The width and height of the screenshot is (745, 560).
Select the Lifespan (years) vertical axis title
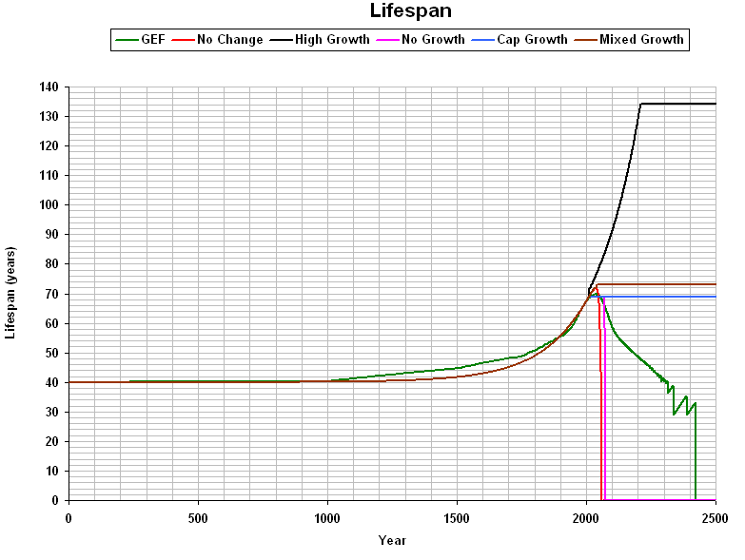[x=11, y=294]
